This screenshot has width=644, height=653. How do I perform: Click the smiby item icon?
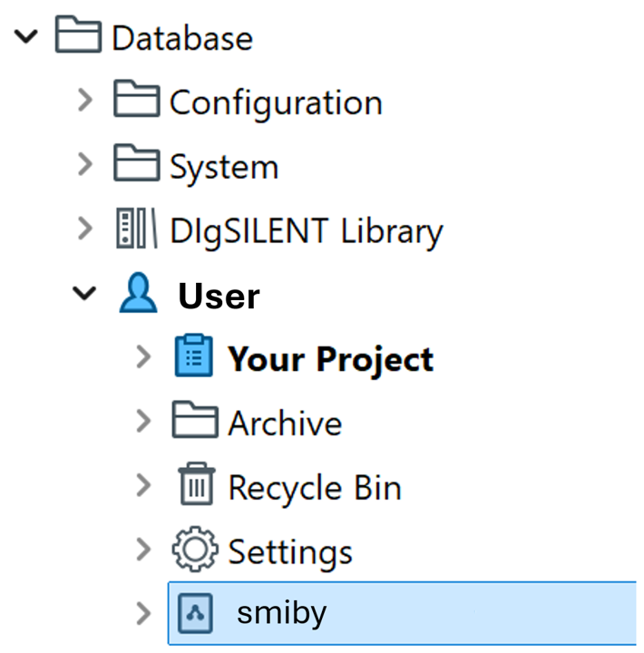193,614
